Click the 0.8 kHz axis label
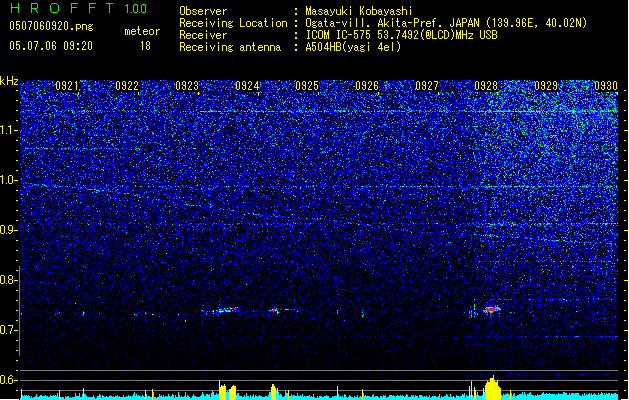Screen dimensions: 629x400 (9, 280)
